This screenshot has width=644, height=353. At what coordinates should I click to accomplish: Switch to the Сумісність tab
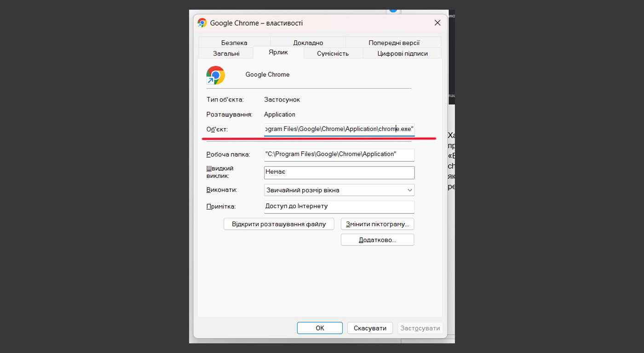pos(333,53)
